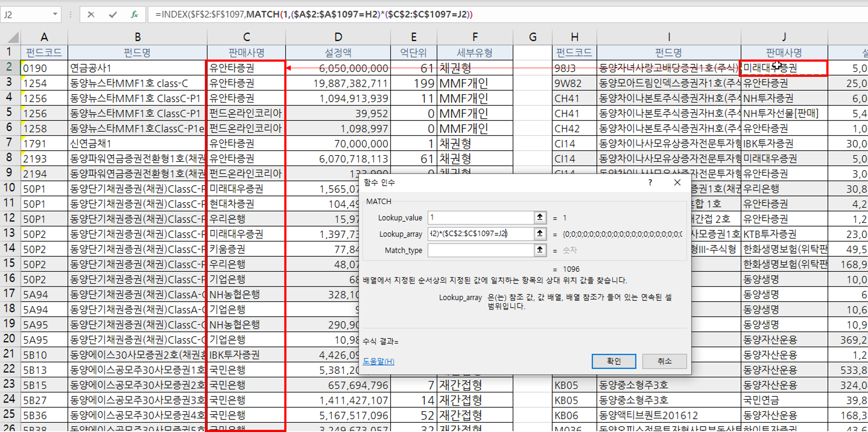This screenshot has width=868, height=432.
Task: Click cell C5 펀드온라인코리아
Action: point(247,113)
